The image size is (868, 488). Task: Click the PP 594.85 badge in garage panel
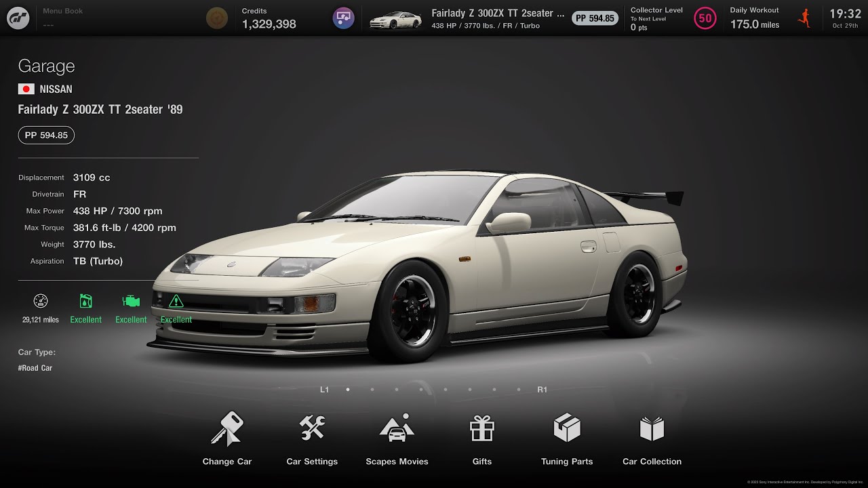(x=46, y=135)
